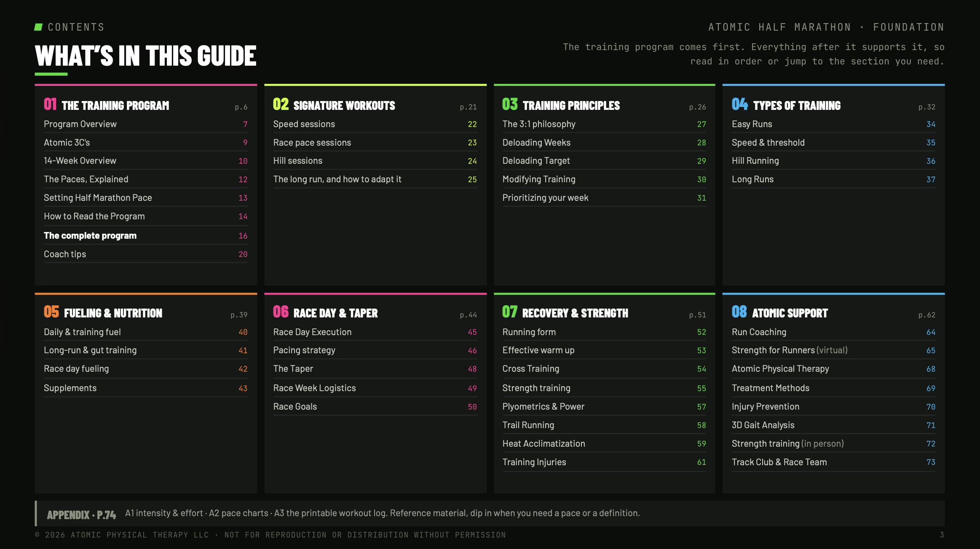Image resolution: width=980 pixels, height=549 pixels.
Task: Open the Hill sessions entry
Action: [x=375, y=161]
